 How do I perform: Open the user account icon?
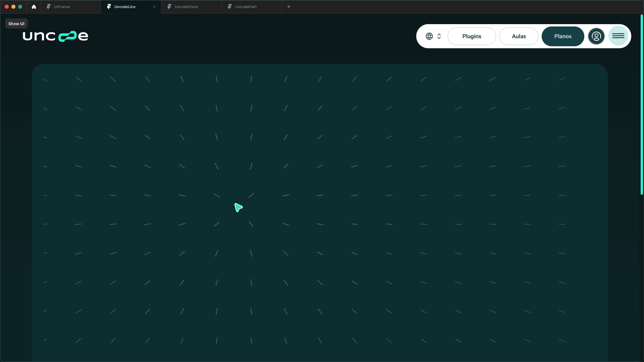click(596, 36)
